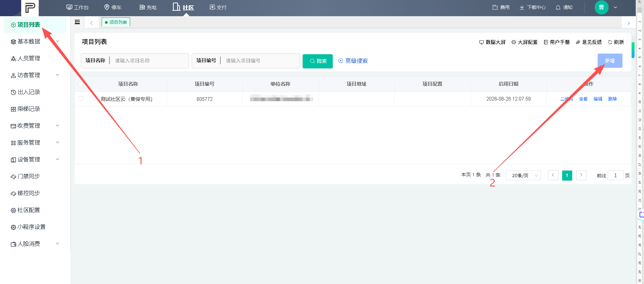644x284 pixels.
Task: Click the 曹 user avatar
Action: [601, 7]
